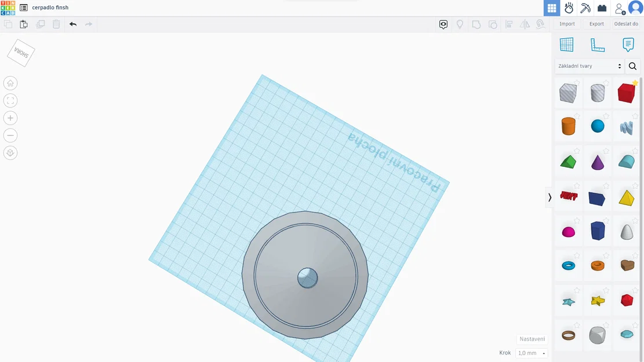Viewport: 644px width, 362px height.
Task: Select the blue sphere shape
Action: pyautogui.click(x=597, y=126)
